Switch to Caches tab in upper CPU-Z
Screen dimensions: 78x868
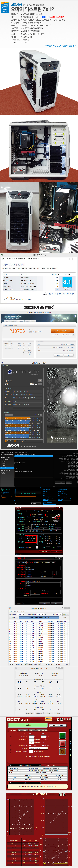(24, 511)
